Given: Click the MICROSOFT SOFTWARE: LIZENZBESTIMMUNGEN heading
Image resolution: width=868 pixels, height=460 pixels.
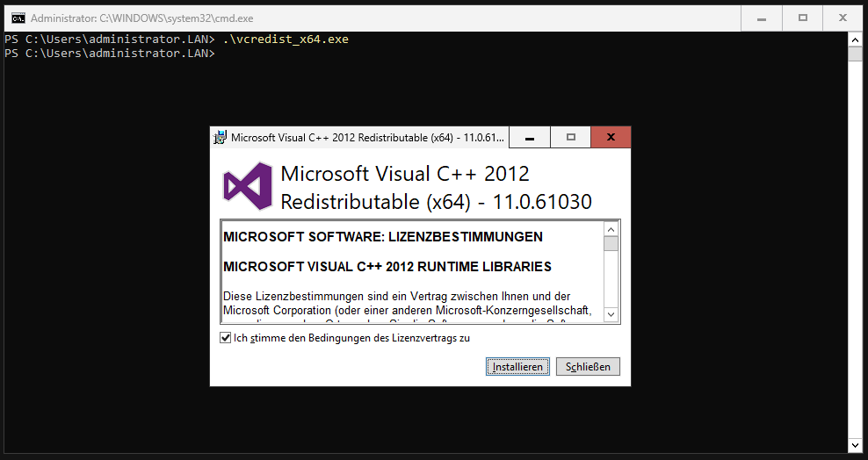Looking at the screenshot, I should pos(382,237).
